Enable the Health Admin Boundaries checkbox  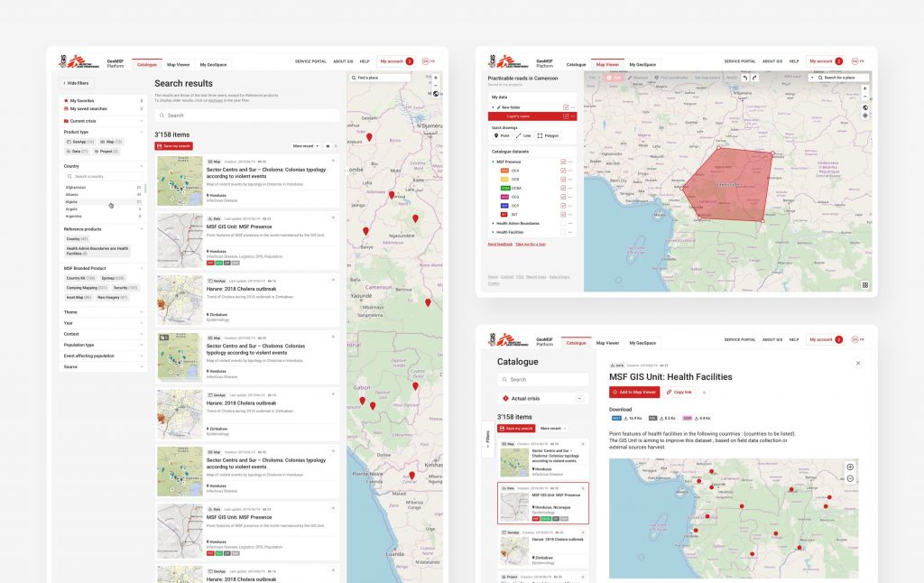pyautogui.click(x=563, y=224)
